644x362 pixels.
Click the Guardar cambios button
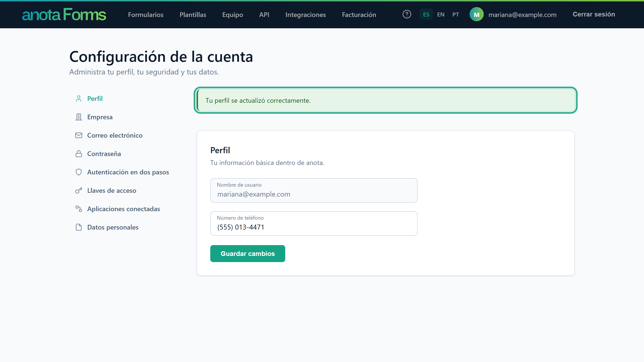[248, 254]
